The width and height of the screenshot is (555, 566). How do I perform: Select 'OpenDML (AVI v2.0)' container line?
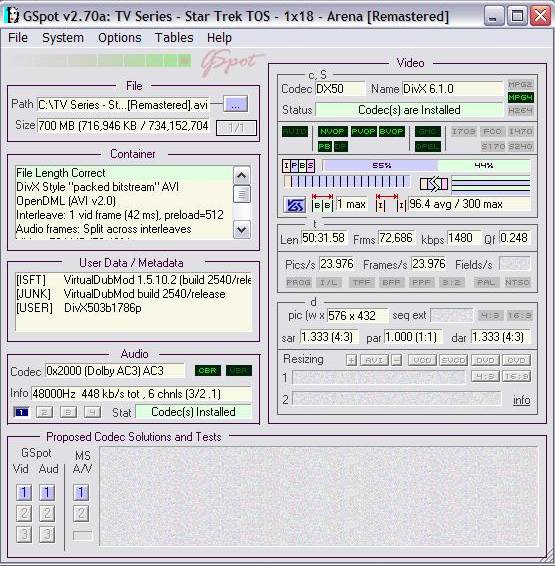(66, 201)
